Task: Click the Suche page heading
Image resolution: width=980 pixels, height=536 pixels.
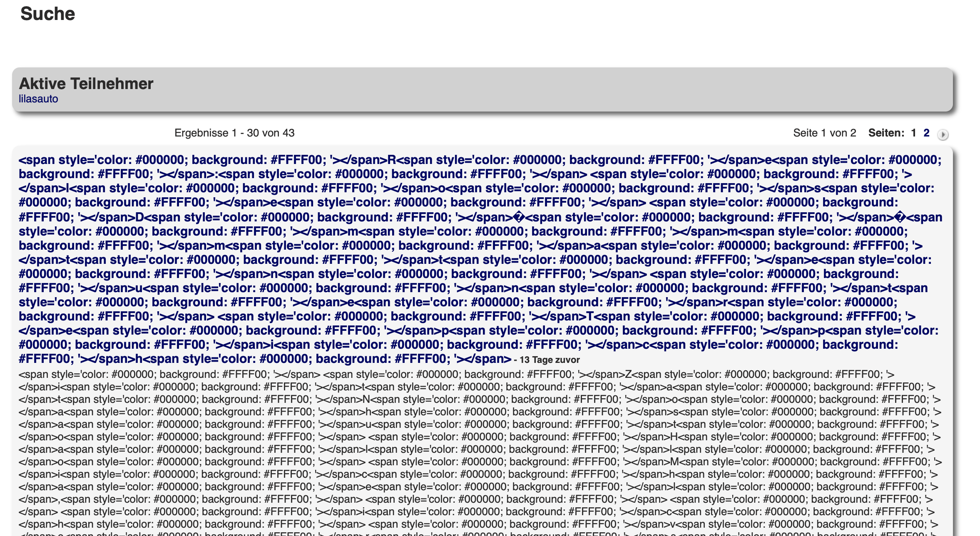Action: point(47,14)
